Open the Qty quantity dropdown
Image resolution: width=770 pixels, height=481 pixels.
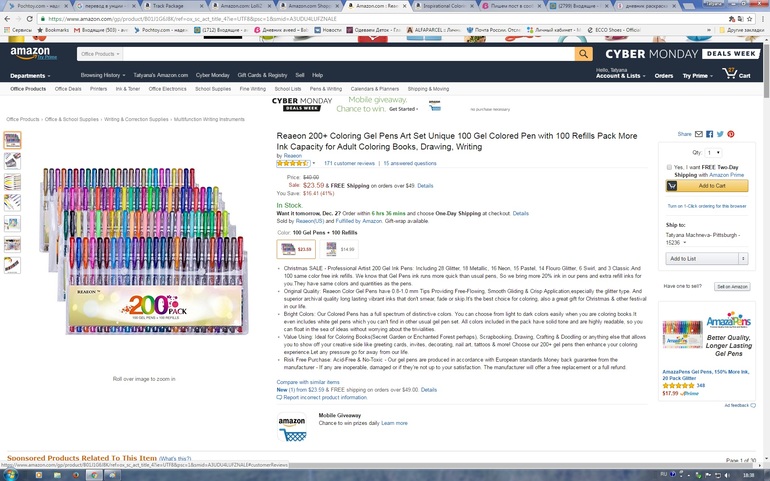714,153
